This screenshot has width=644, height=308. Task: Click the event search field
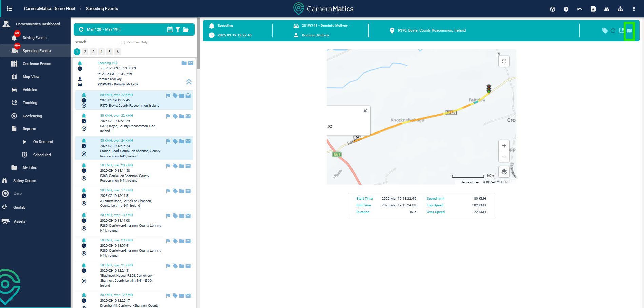[96, 42]
